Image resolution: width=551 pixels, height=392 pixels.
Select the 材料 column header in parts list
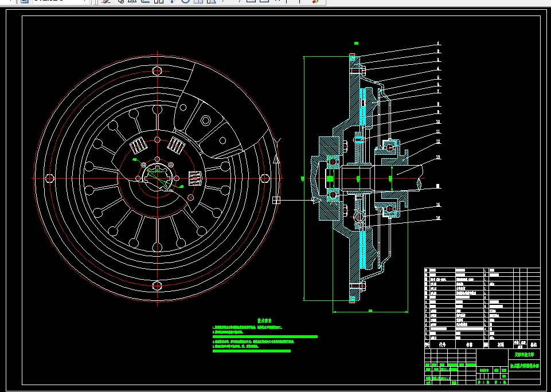tap(501, 344)
